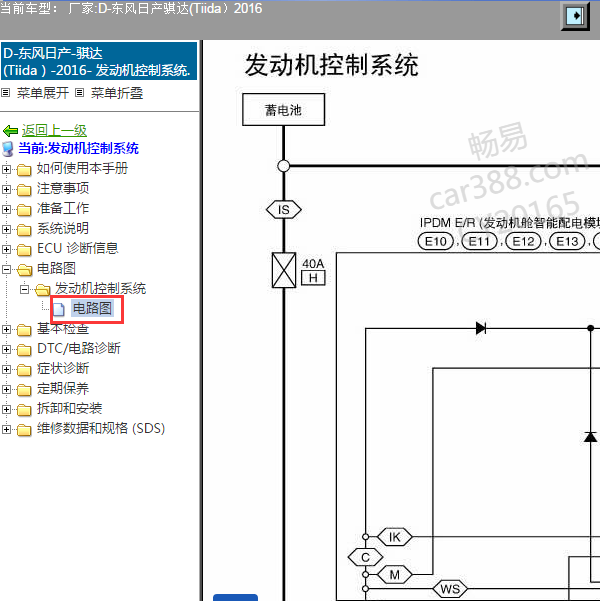Viewport: 600px width, 601px height.
Task: Open the 维修数据和规格 (SDS) folder label
Action: pos(101,429)
